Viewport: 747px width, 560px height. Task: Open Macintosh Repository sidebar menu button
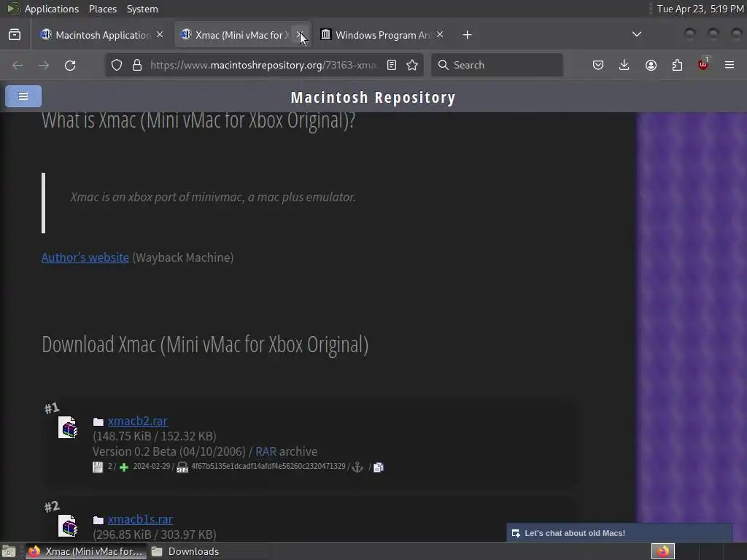pyautogui.click(x=23, y=96)
